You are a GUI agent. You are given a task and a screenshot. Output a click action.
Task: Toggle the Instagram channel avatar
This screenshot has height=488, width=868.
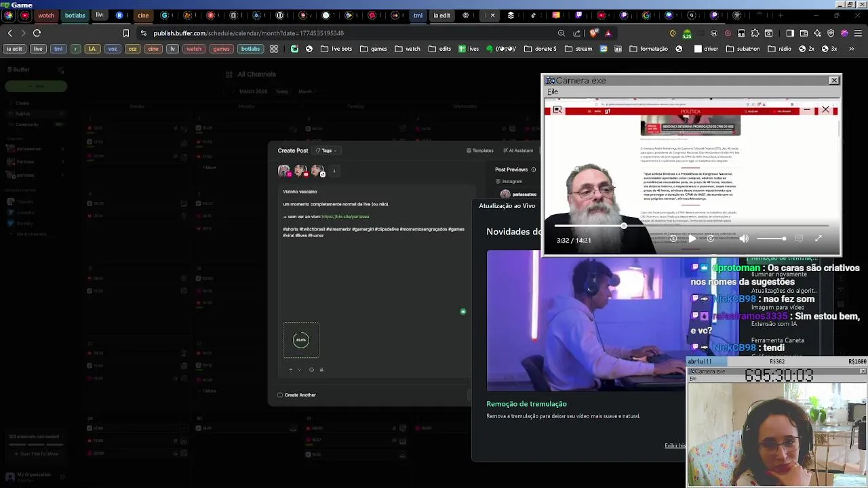(x=284, y=171)
